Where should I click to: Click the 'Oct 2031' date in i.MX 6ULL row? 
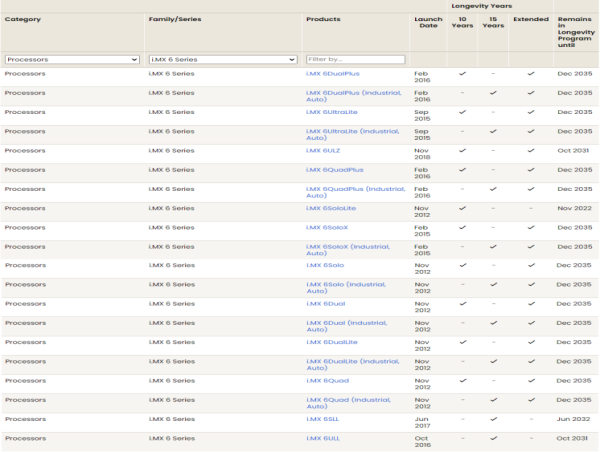pyautogui.click(x=572, y=438)
